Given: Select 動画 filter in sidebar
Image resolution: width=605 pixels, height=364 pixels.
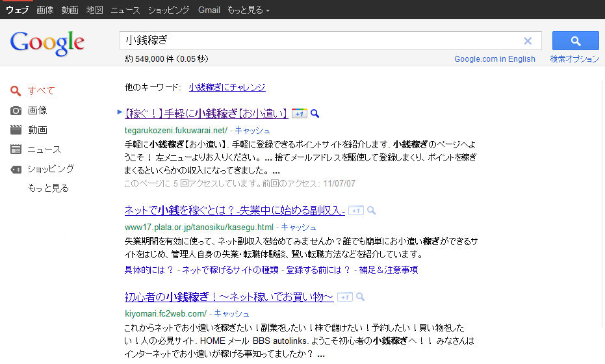Looking at the screenshot, I should [38, 130].
